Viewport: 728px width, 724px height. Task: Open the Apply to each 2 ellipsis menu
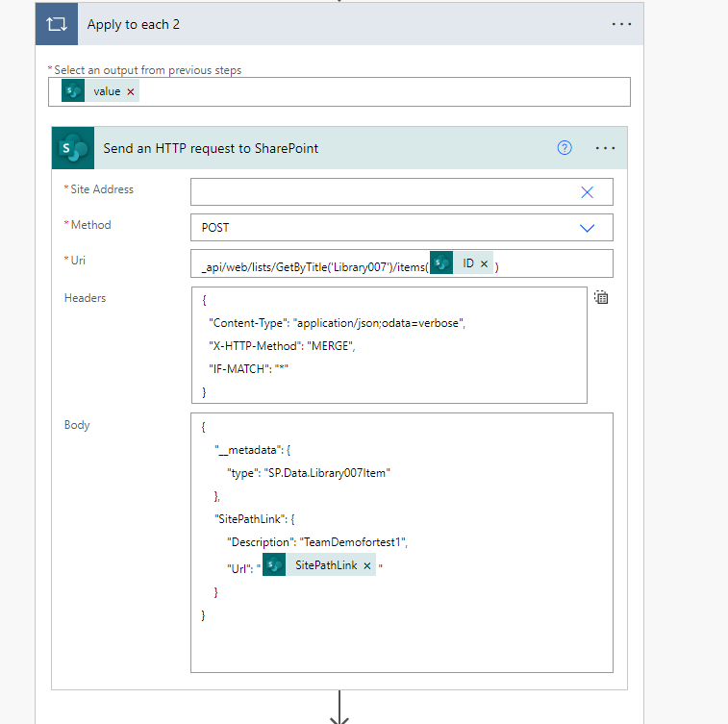click(x=621, y=24)
